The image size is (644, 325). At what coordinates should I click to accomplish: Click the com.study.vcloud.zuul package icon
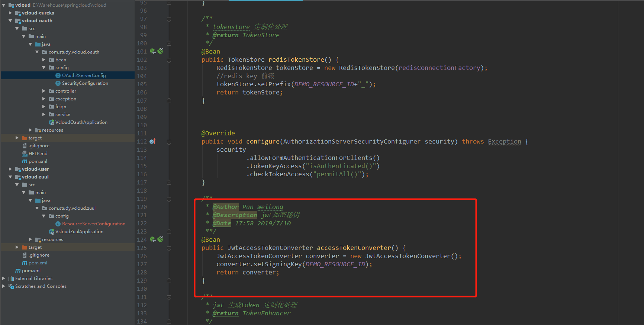45,208
